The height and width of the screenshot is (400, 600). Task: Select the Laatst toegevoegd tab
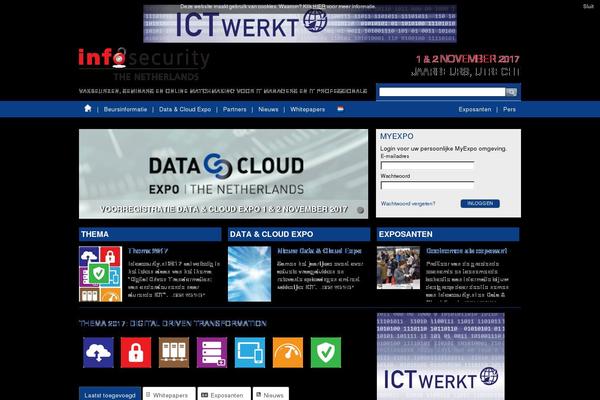[x=110, y=394]
